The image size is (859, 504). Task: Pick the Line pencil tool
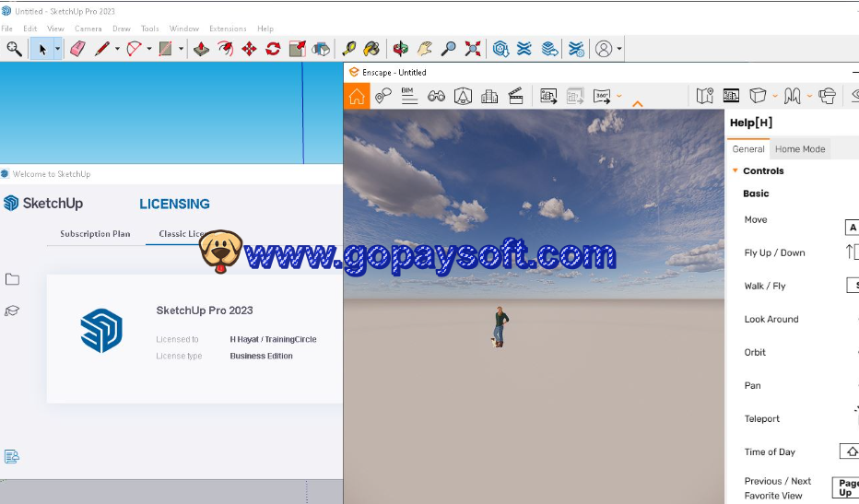pyautogui.click(x=102, y=49)
